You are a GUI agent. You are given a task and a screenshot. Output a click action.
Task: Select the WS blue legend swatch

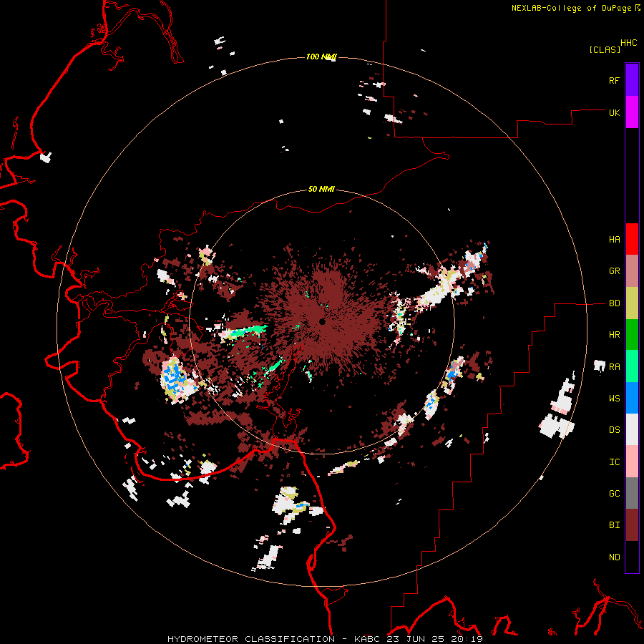[x=632, y=398]
